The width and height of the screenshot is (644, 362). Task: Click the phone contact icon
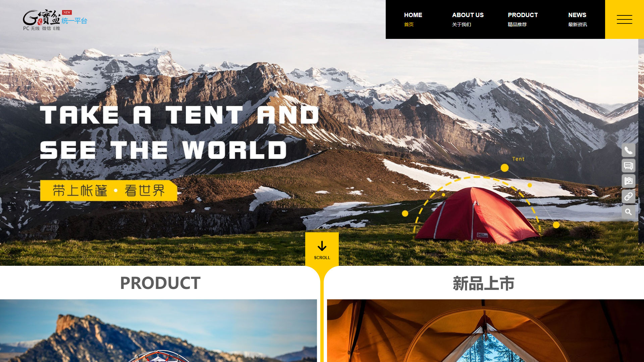628,150
